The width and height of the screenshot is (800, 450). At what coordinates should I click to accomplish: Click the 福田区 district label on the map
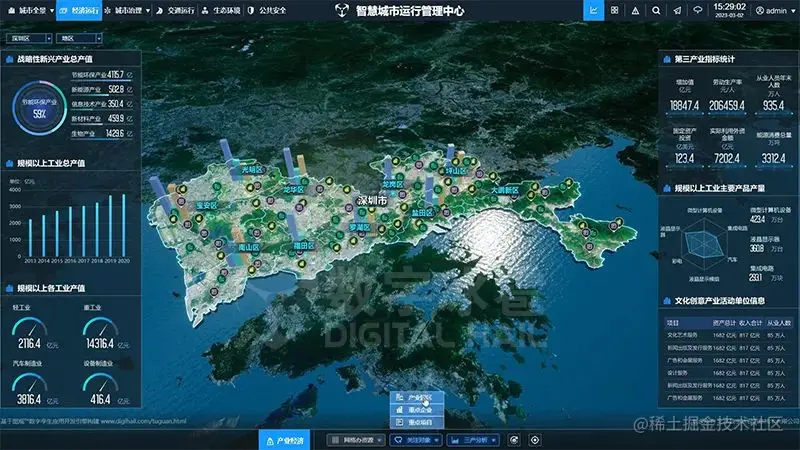tap(304, 246)
